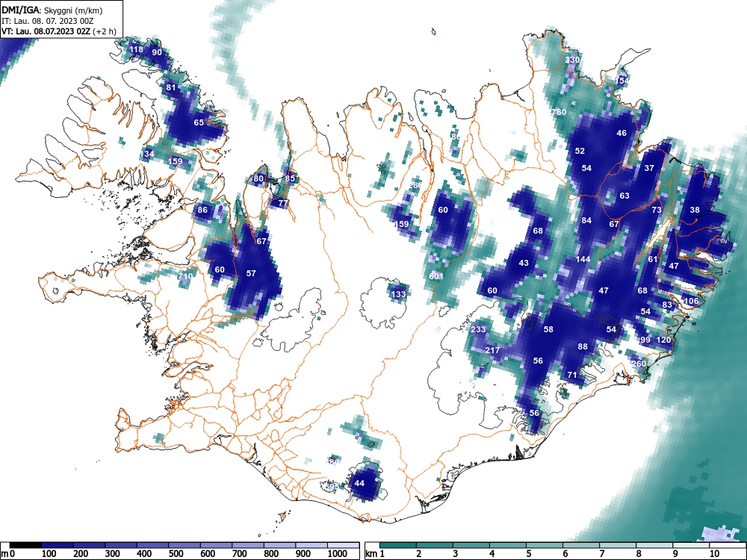Click the 88 visibility value
The height and width of the screenshot is (560, 747).
click(583, 346)
